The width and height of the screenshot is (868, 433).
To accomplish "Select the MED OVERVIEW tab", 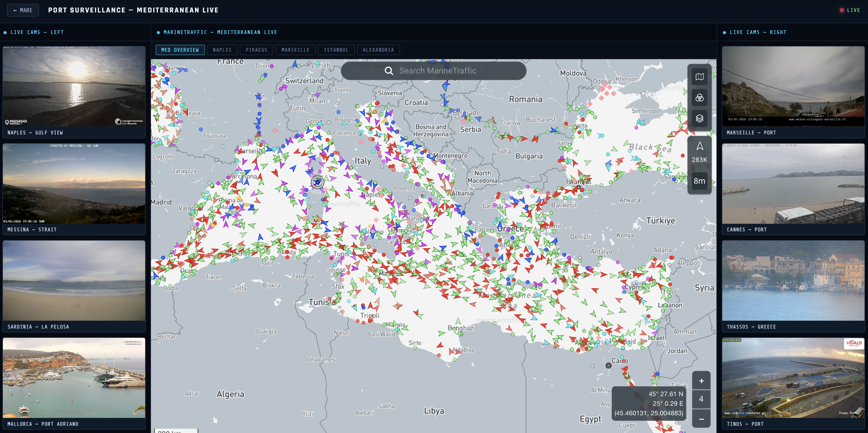I will coord(180,50).
